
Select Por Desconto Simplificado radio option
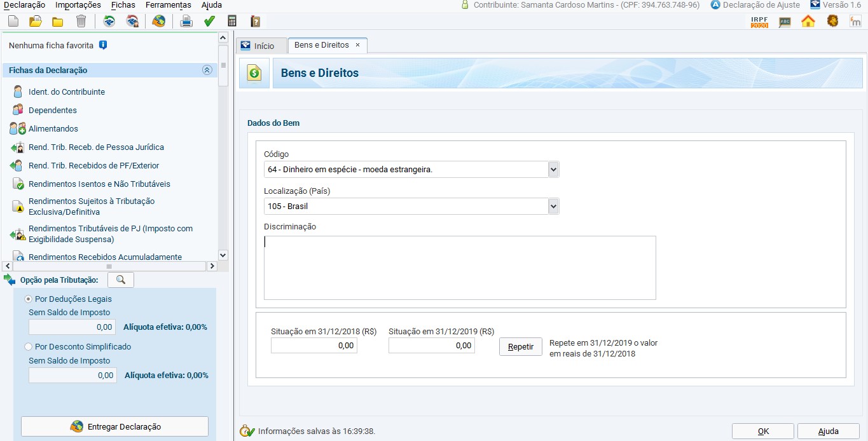point(28,346)
